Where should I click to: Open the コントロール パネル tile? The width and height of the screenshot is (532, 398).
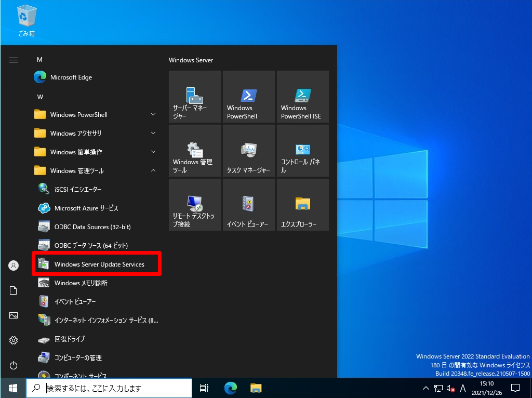coord(303,151)
